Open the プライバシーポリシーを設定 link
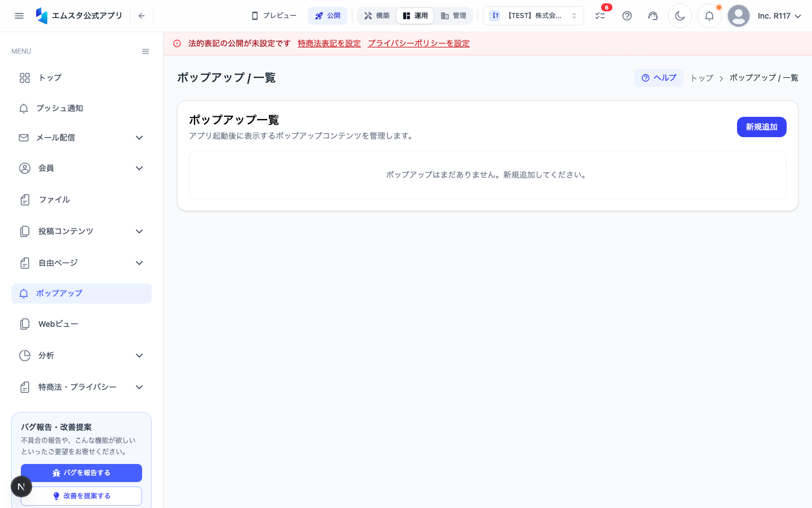This screenshot has height=508, width=812. [x=418, y=43]
